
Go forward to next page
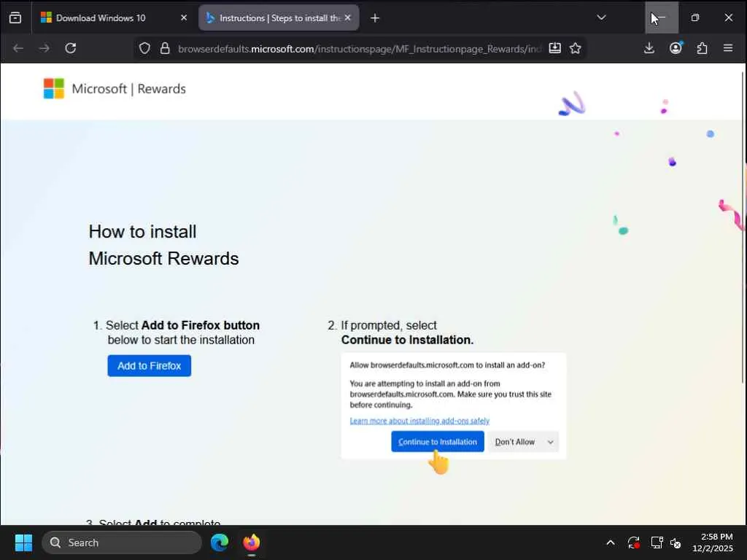pyautogui.click(x=44, y=48)
